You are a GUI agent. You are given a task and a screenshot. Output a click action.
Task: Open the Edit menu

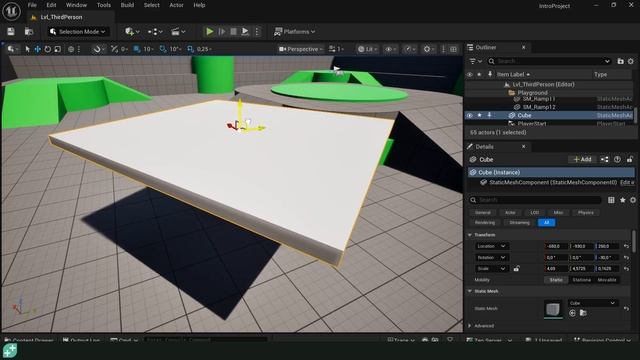click(x=51, y=5)
